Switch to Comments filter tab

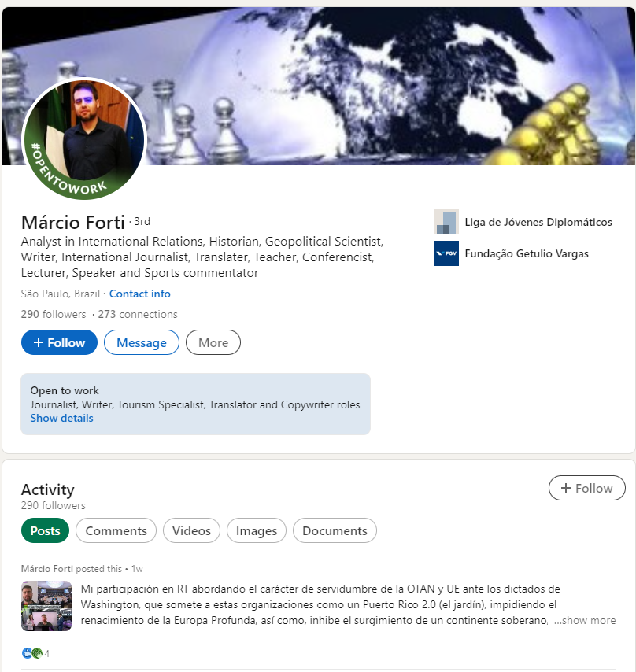[x=116, y=530]
